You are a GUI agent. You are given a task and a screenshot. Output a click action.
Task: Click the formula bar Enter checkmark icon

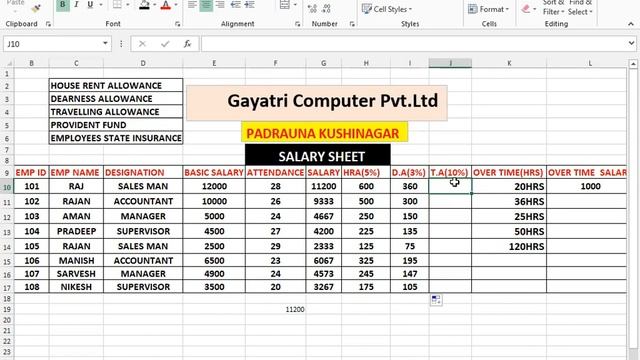tap(165, 44)
